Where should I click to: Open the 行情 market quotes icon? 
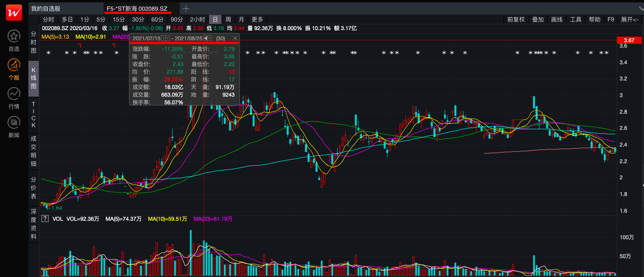[x=14, y=94]
